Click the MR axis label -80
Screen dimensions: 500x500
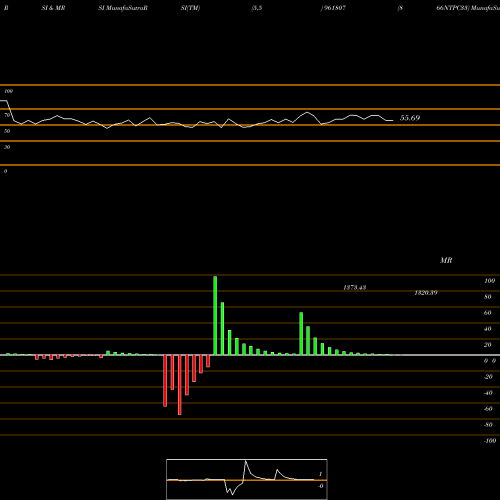[488, 425]
